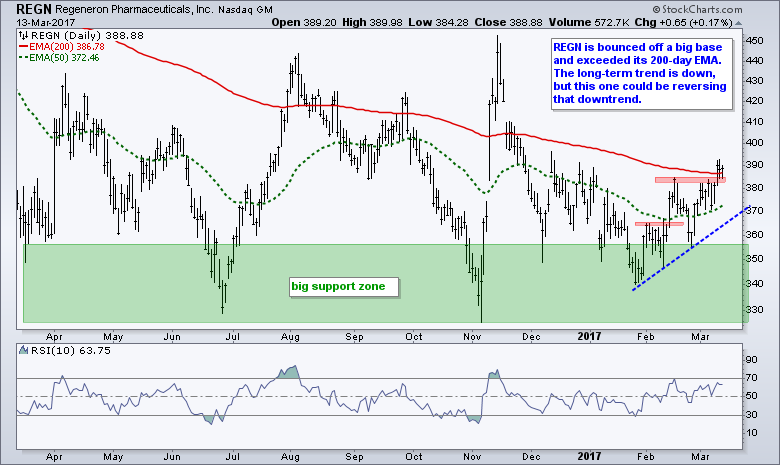The height and width of the screenshot is (465, 780).
Task: Click the 400 price axis label
Action: [755, 143]
